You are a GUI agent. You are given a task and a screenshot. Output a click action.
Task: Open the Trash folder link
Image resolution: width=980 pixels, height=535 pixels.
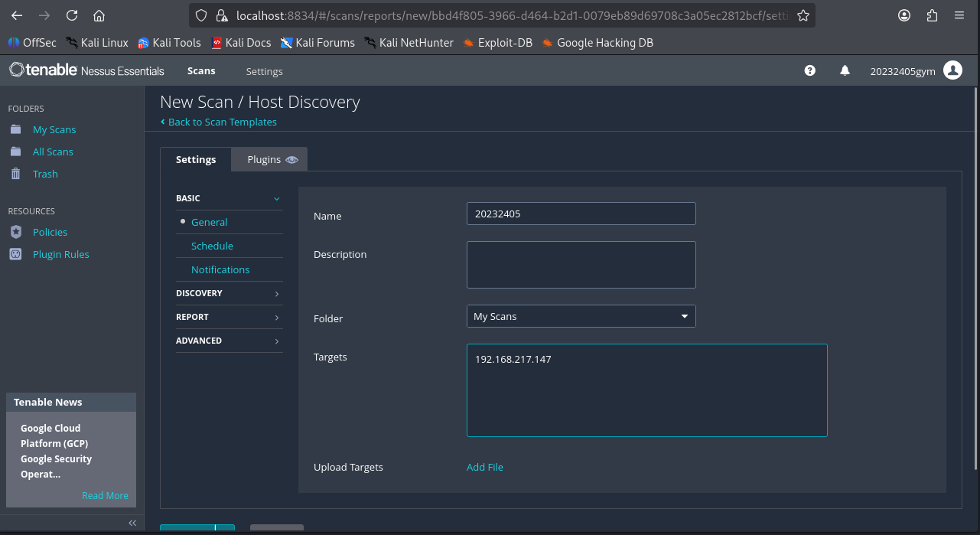pos(45,174)
